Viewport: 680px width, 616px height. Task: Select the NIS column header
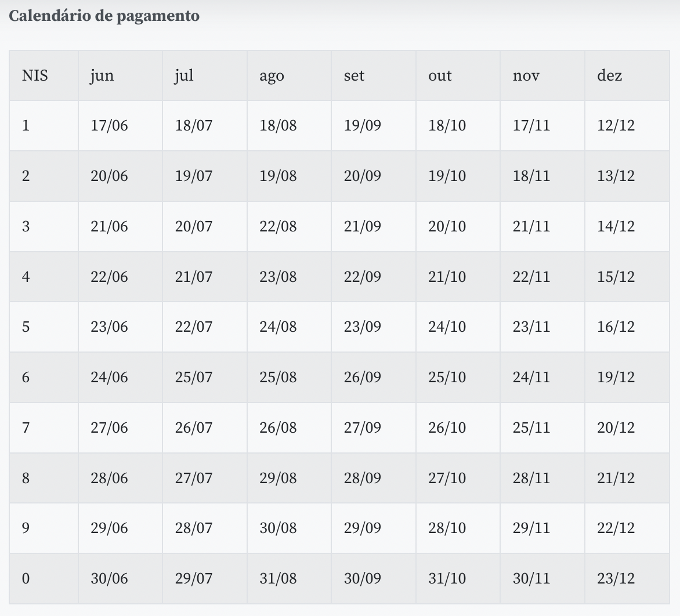pyautogui.click(x=35, y=75)
